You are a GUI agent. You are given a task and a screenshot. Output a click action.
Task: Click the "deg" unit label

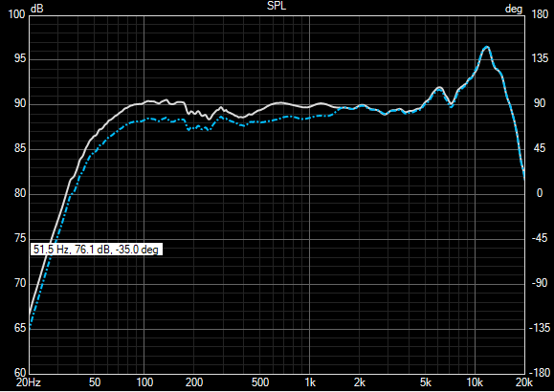tap(514, 9)
